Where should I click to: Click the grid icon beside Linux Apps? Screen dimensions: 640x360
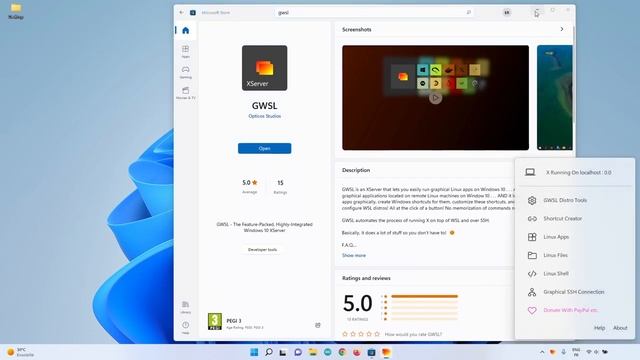[532, 237]
